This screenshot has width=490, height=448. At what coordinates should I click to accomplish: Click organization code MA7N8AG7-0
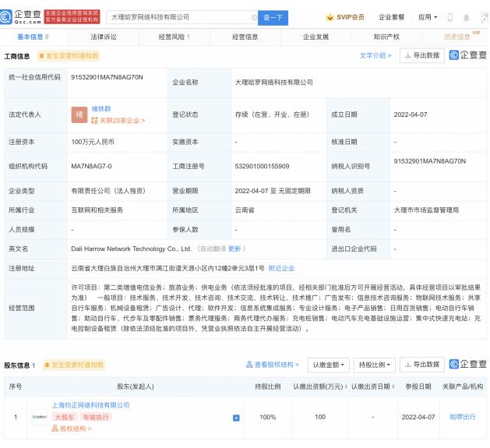pos(91,166)
